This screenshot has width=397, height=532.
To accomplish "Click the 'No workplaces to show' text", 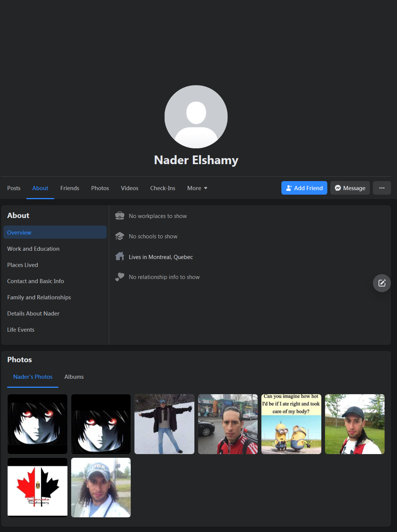I will click(158, 216).
